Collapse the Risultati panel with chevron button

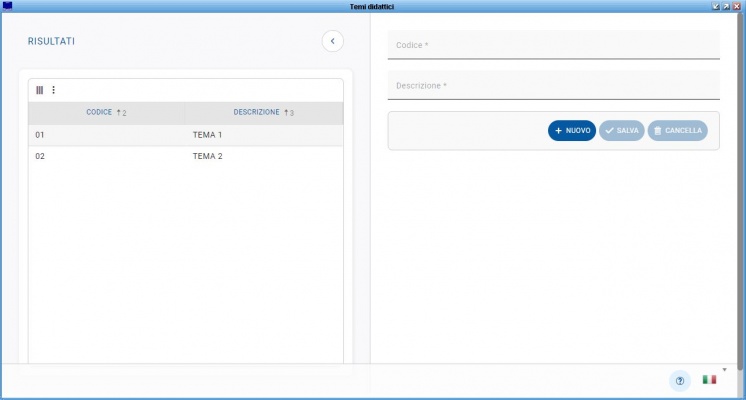pyautogui.click(x=333, y=41)
